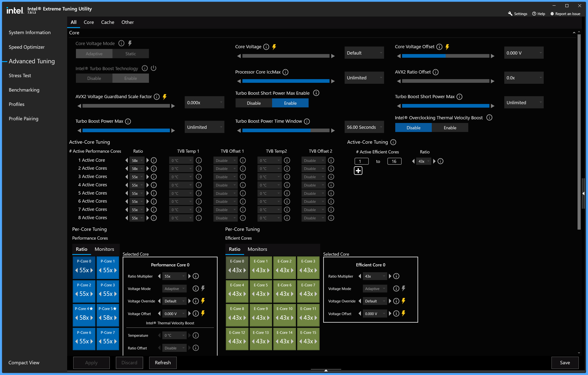Increase the P-Core 4 ratio with its right arrow
588x375 pixels.
coord(92,317)
